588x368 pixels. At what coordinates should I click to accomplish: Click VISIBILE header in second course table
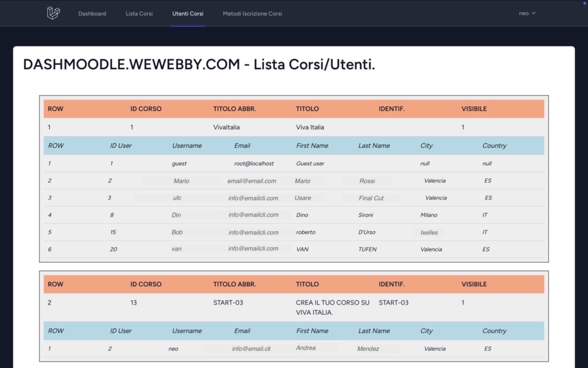coord(474,284)
